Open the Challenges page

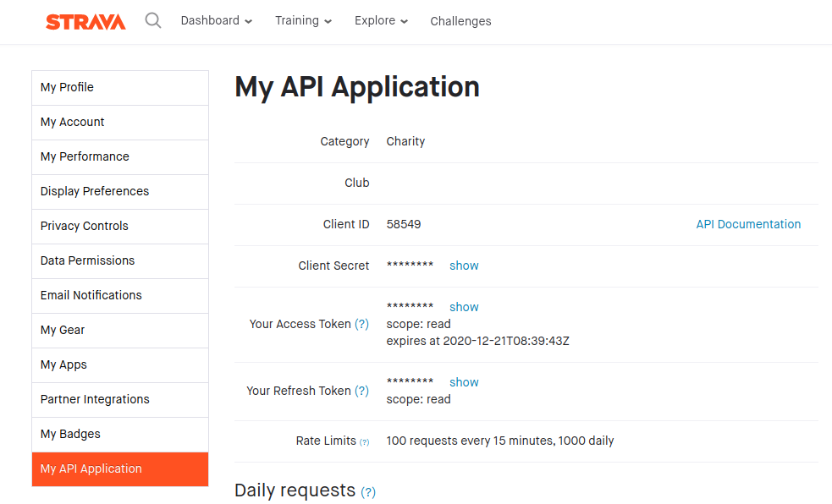point(460,21)
